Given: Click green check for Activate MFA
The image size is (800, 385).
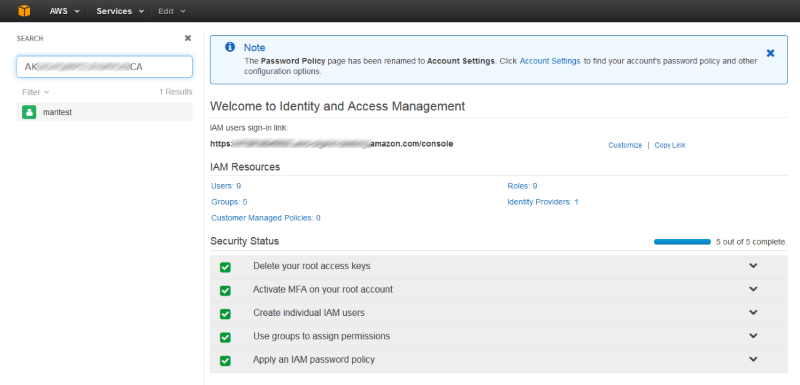Looking at the screenshot, I should 225,291.
